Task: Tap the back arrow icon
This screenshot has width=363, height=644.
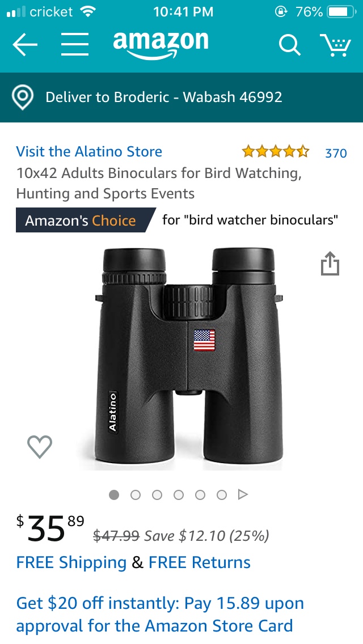Action: pos(25,44)
